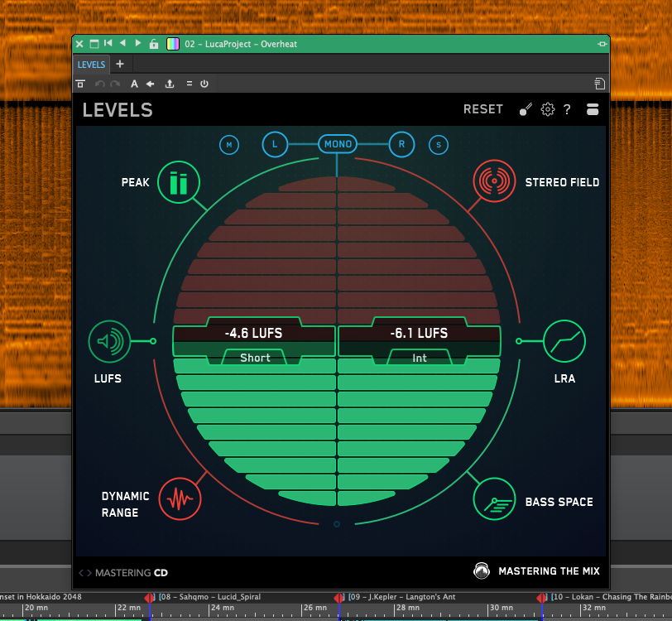The image size is (672, 621).
Task: Click the 28 mn ruler label
Action: 407,608
